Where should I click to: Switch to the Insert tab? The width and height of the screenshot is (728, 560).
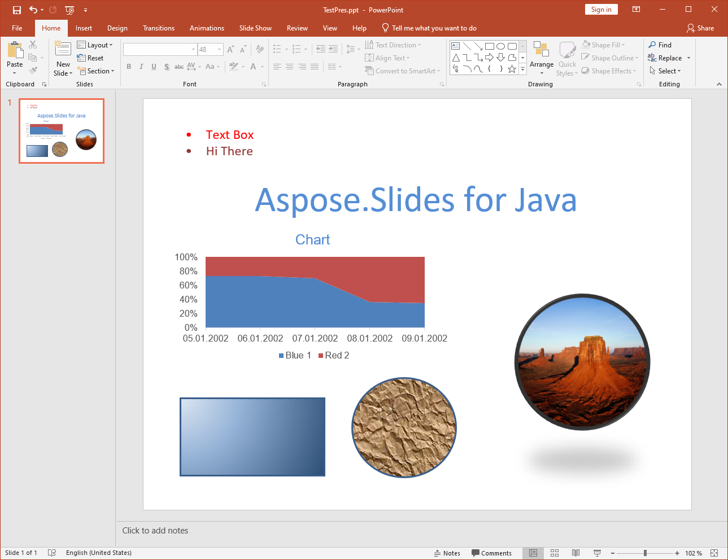pyautogui.click(x=84, y=28)
